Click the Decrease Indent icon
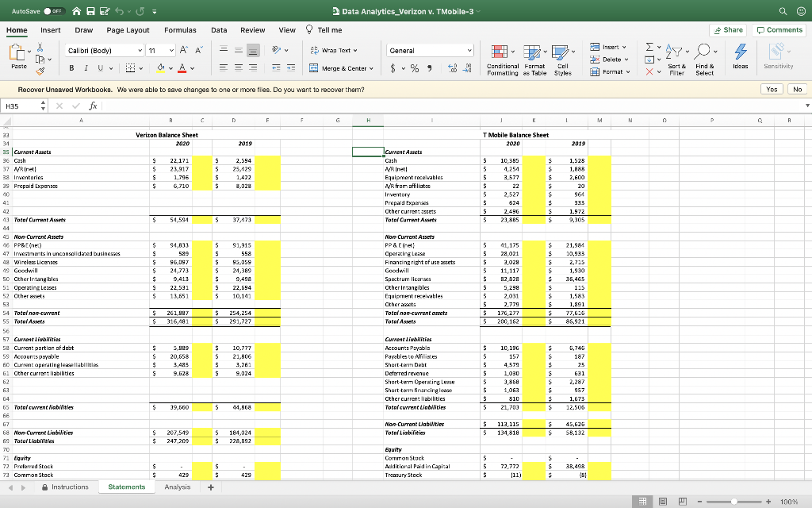The width and height of the screenshot is (812, 508). tap(277, 68)
